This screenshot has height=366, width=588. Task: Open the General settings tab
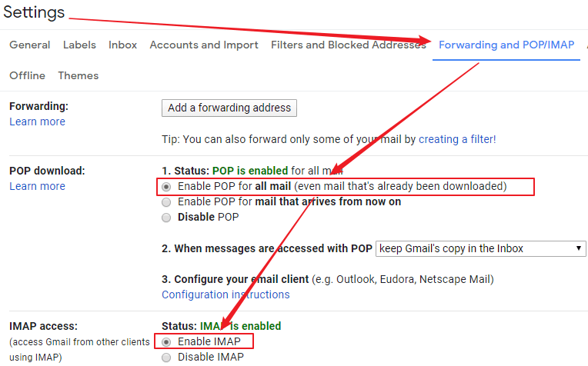30,45
